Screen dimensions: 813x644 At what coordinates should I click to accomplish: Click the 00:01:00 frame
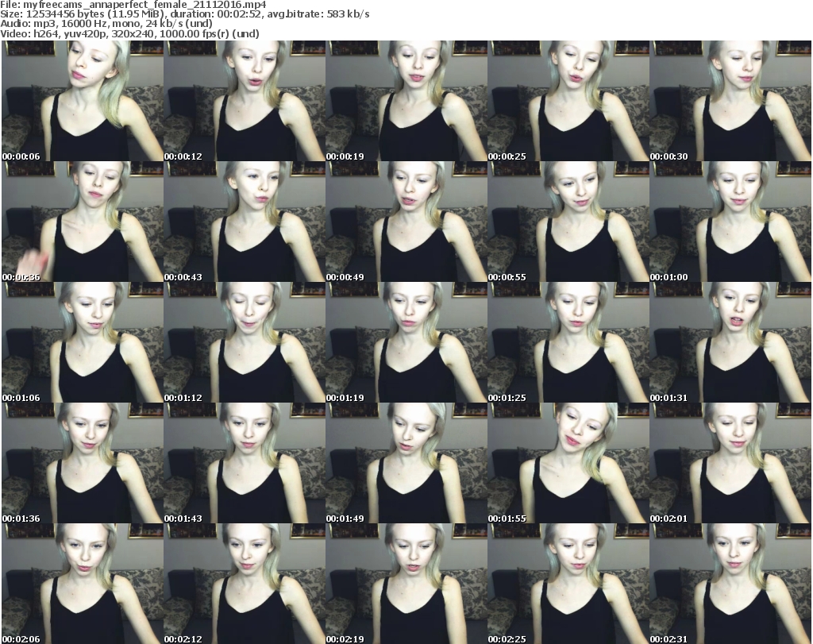pos(730,222)
